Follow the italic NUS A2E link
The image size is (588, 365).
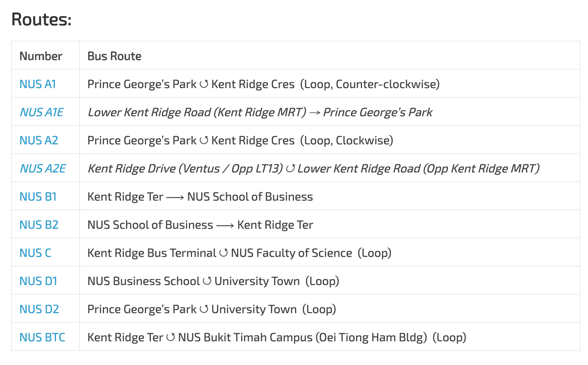43,169
